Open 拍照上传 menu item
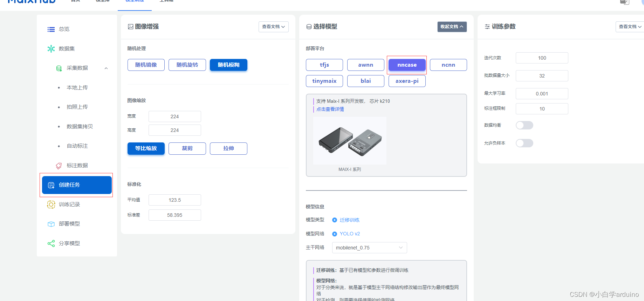The width and height of the screenshot is (644, 301). coord(77,107)
